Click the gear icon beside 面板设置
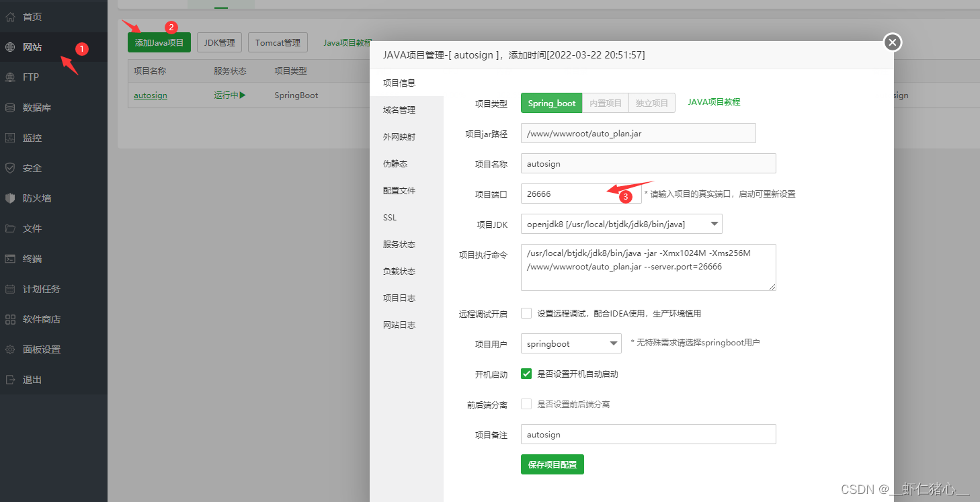 (10, 349)
